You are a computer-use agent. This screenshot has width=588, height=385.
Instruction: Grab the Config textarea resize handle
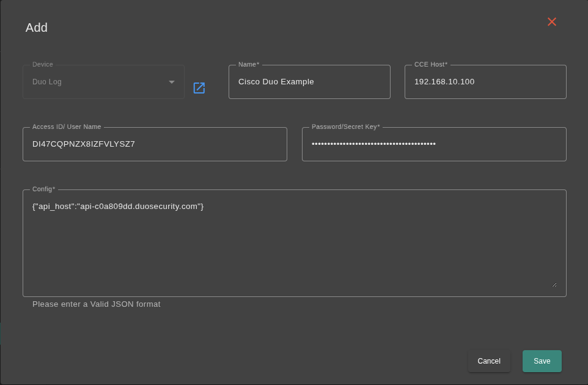point(554,285)
